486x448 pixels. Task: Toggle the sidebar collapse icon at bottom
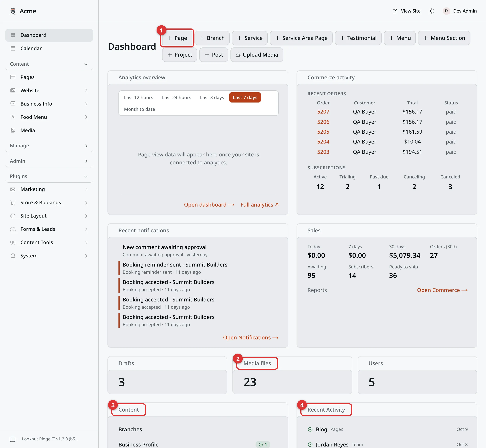[12, 439]
